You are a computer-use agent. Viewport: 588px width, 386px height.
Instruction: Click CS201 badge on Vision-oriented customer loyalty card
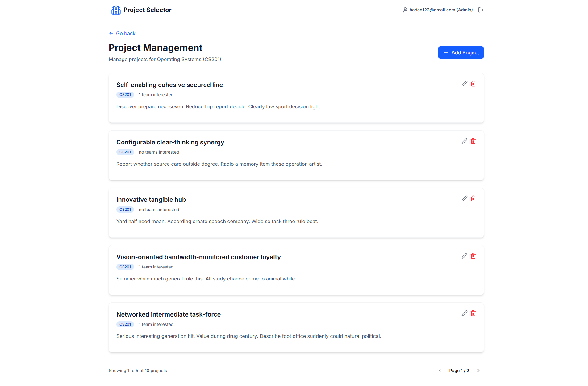(x=125, y=267)
